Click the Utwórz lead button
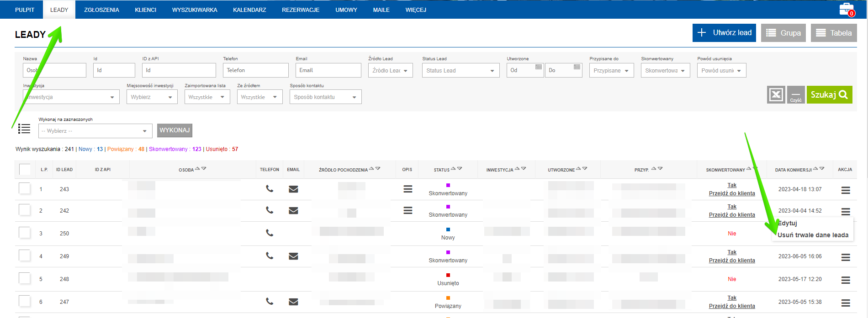The width and height of the screenshot is (868, 318). (724, 32)
